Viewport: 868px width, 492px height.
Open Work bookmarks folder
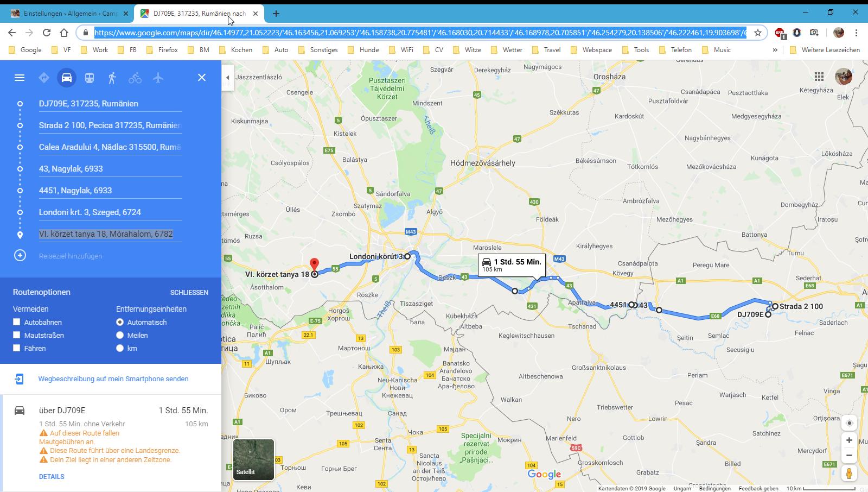click(94, 50)
